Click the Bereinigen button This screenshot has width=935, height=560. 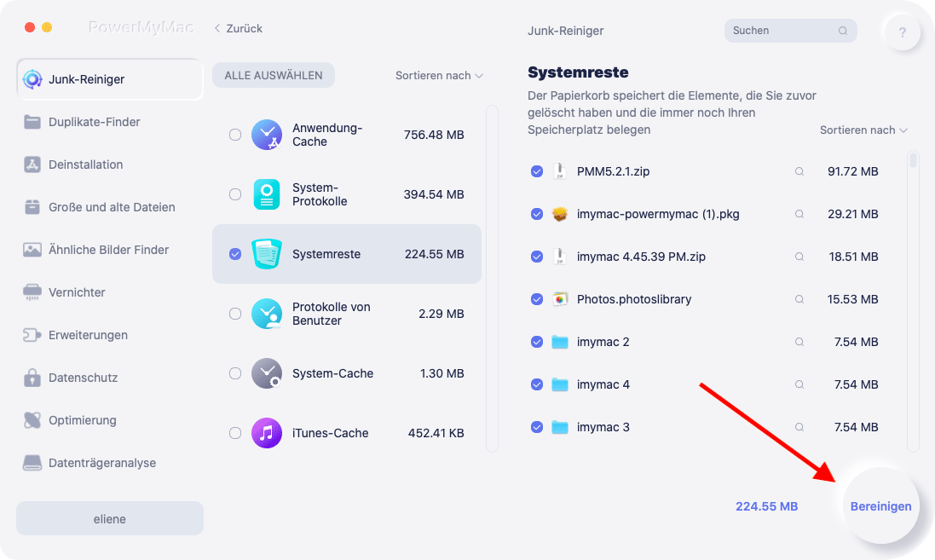[880, 506]
